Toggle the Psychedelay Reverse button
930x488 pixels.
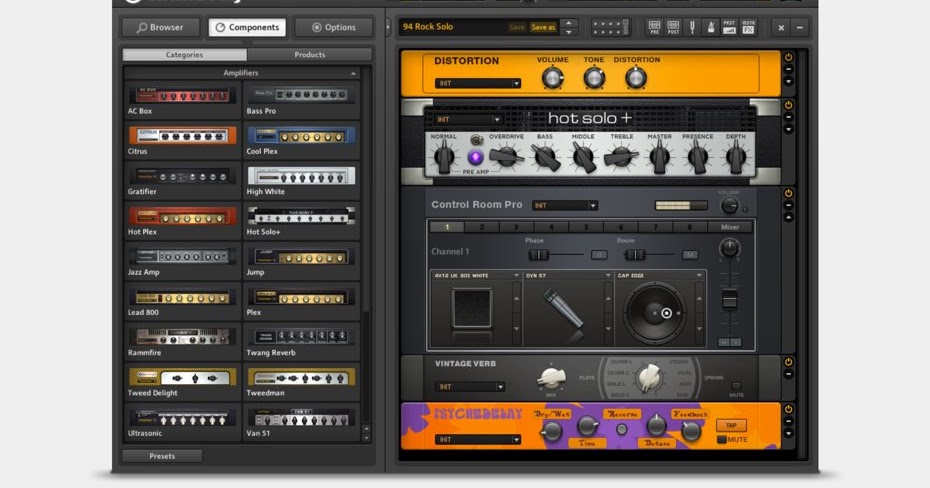point(622,430)
